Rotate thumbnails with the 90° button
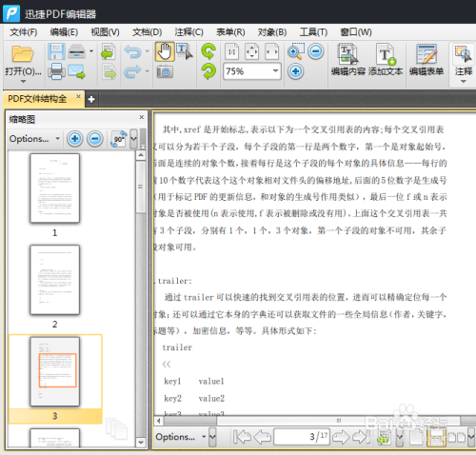The width and height of the screenshot is (476, 455). click(x=119, y=139)
